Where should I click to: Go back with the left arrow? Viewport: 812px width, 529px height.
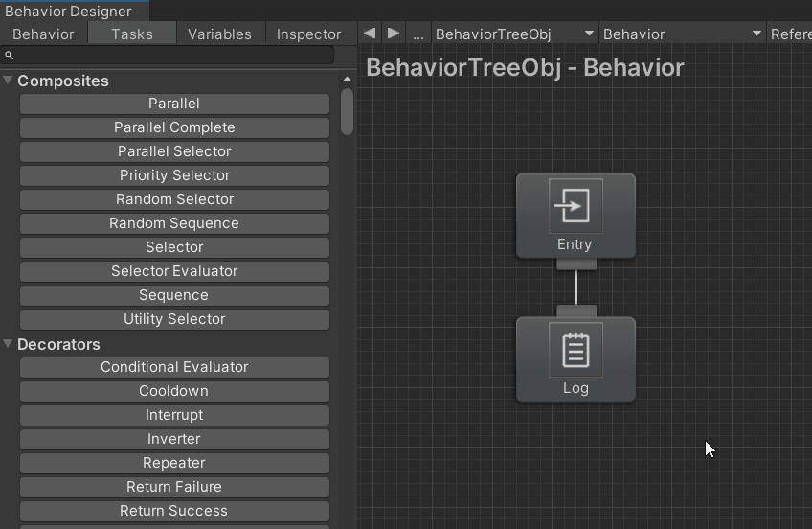point(370,34)
